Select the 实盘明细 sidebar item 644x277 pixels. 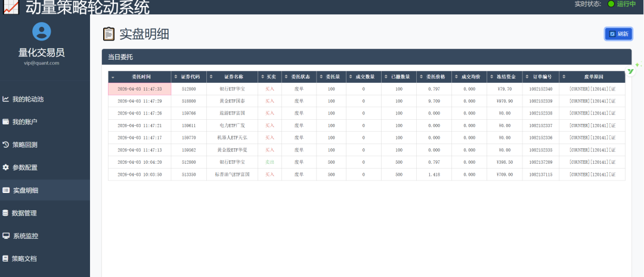[x=45, y=190]
